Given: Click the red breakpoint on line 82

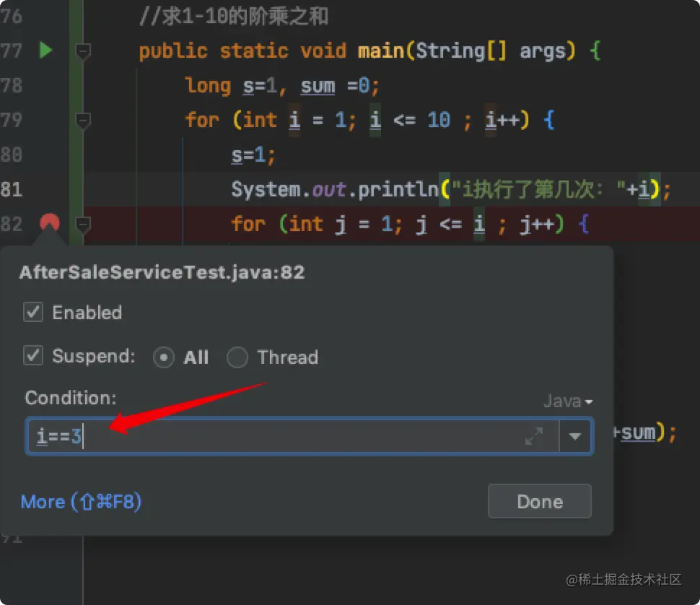Looking at the screenshot, I should point(50,222).
